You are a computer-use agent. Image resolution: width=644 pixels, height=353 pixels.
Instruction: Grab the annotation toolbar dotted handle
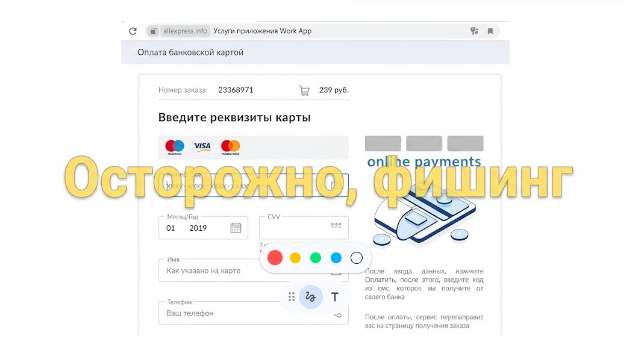[x=292, y=297]
